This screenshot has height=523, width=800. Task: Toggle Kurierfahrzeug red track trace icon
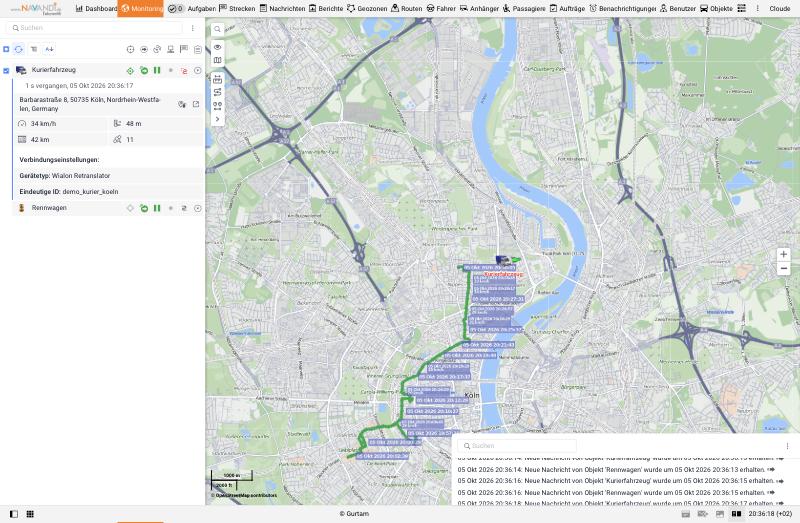click(x=184, y=71)
